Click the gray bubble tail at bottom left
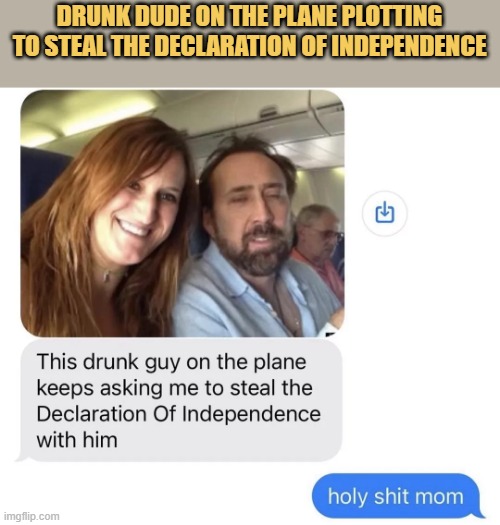500x525 pixels. pyautogui.click(x=23, y=456)
